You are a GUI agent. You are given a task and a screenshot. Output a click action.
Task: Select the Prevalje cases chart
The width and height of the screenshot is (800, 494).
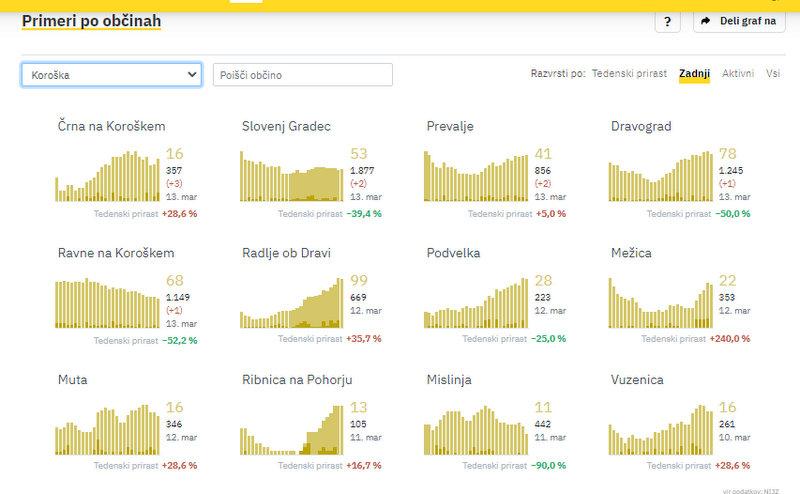tap(476, 176)
